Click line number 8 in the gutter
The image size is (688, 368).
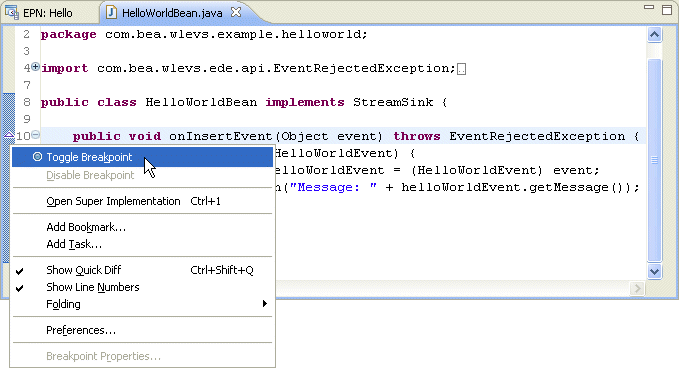[x=26, y=102]
